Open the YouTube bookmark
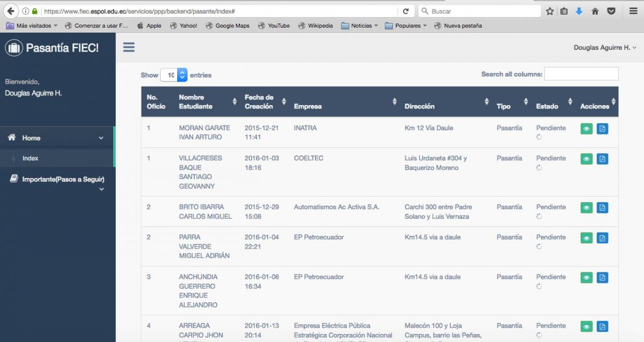Screen dimensions: 644x342 274,26
